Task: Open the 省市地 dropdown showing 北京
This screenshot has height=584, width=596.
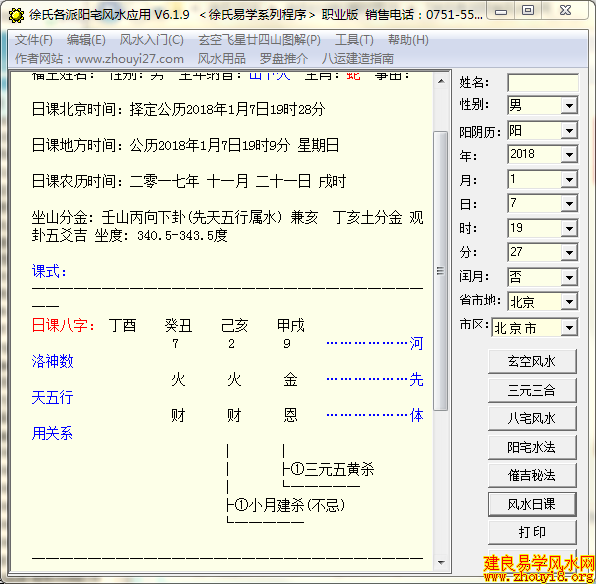Action: pyautogui.click(x=569, y=302)
